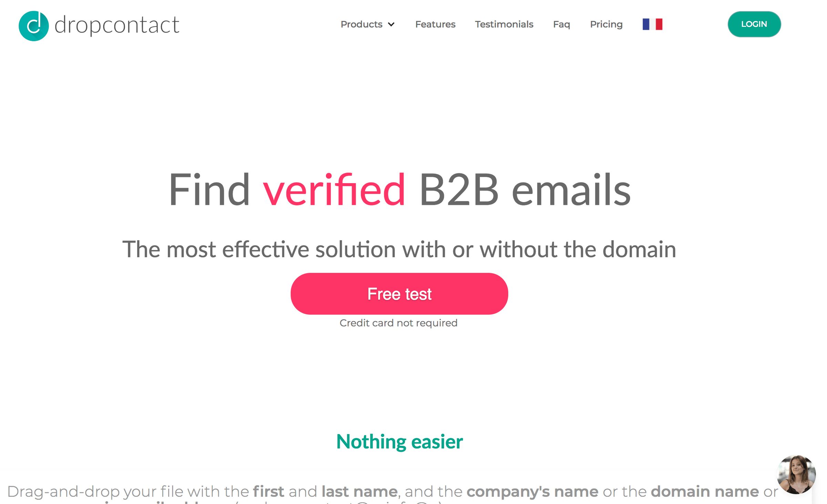The width and height of the screenshot is (827, 504).
Task: Click the login button icon top right
Action: [755, 24]
